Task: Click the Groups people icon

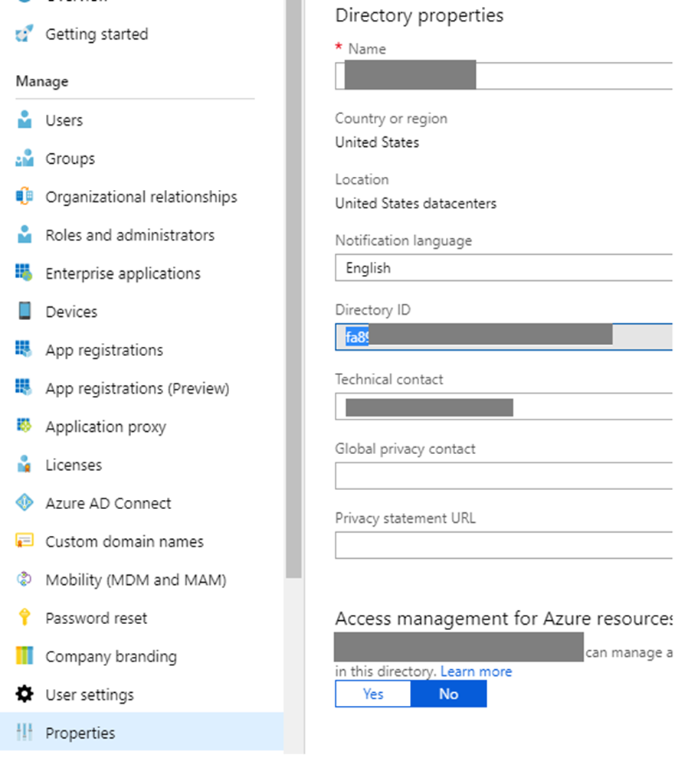Action: tap(24, 158)
